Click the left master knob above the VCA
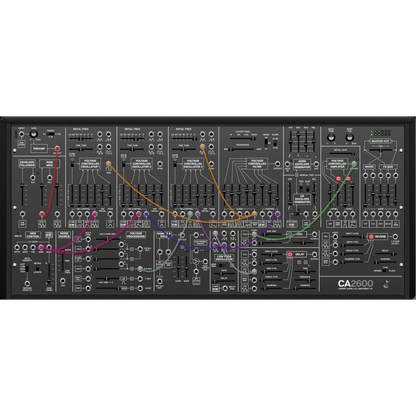Screen dimensions: 416x416 click(x=331, y=137)
